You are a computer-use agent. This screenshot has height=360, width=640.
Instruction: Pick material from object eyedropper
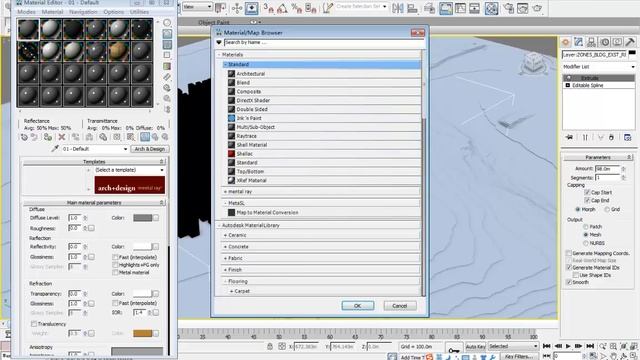pyautogui.click(x=55, y=149)
